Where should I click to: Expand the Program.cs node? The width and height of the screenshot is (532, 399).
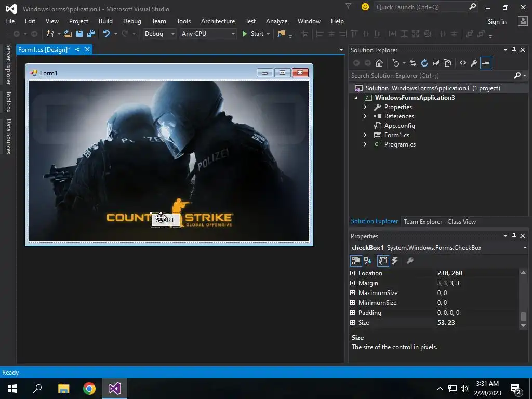[365, 144]
